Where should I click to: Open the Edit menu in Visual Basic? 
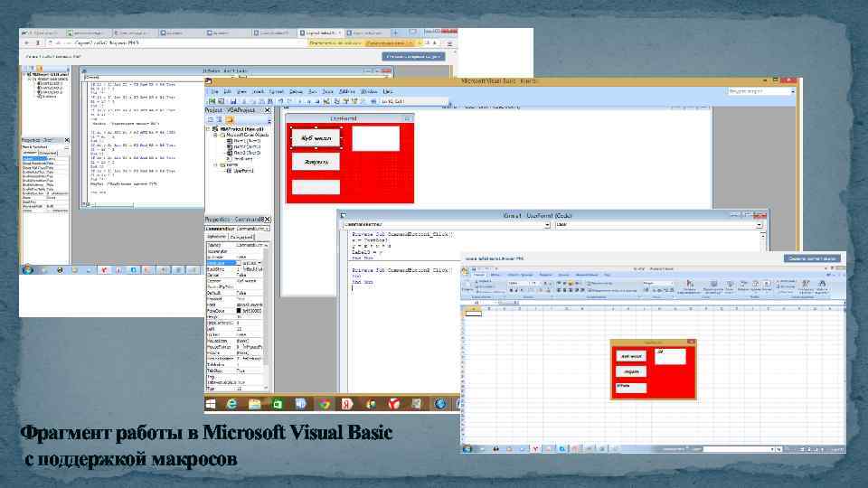[x=228, y=92]
